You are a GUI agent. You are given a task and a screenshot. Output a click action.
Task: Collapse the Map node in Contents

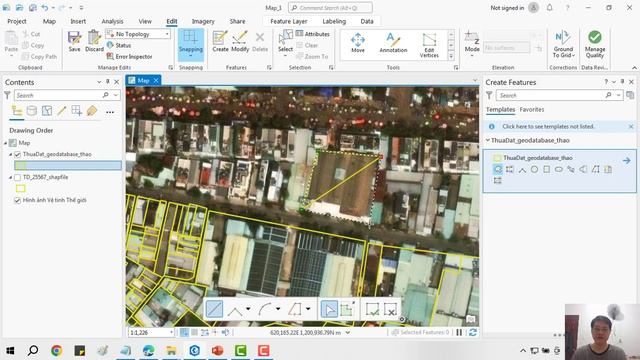(x=6, y=143)
